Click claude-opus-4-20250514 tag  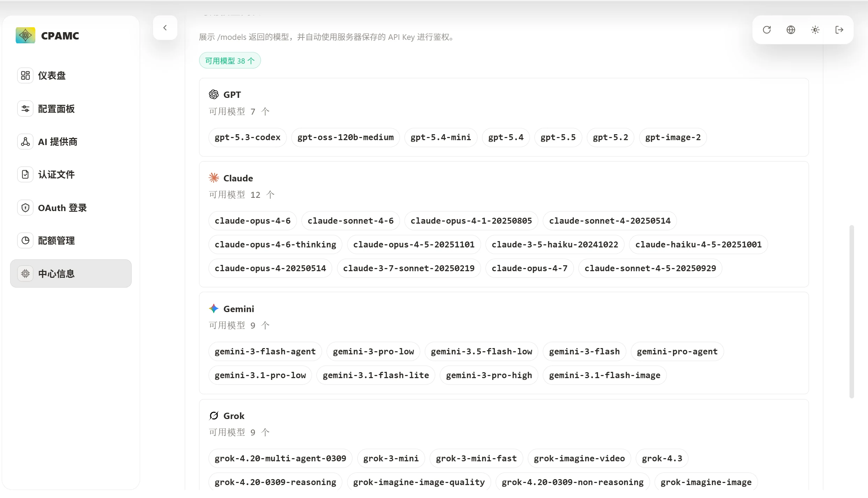tap(270, 268)
